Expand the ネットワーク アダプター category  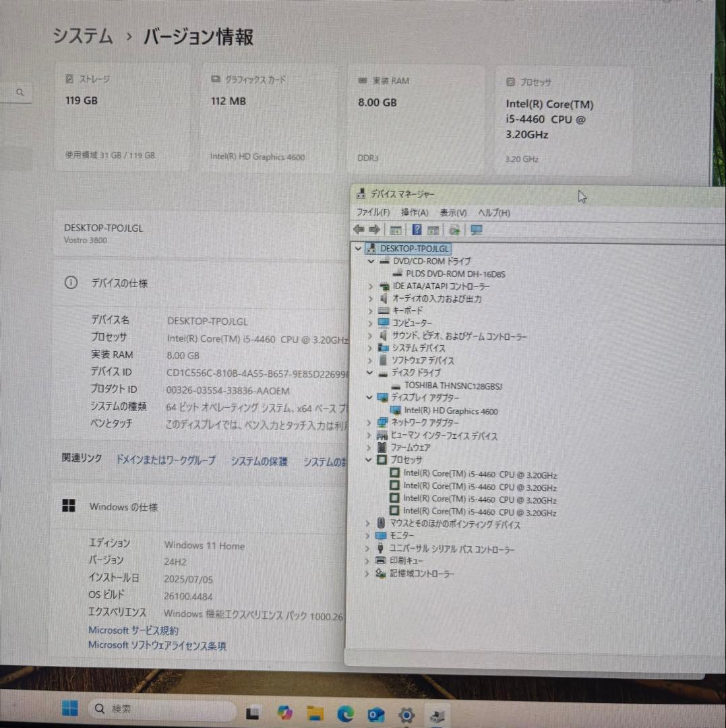pos(369,422)
